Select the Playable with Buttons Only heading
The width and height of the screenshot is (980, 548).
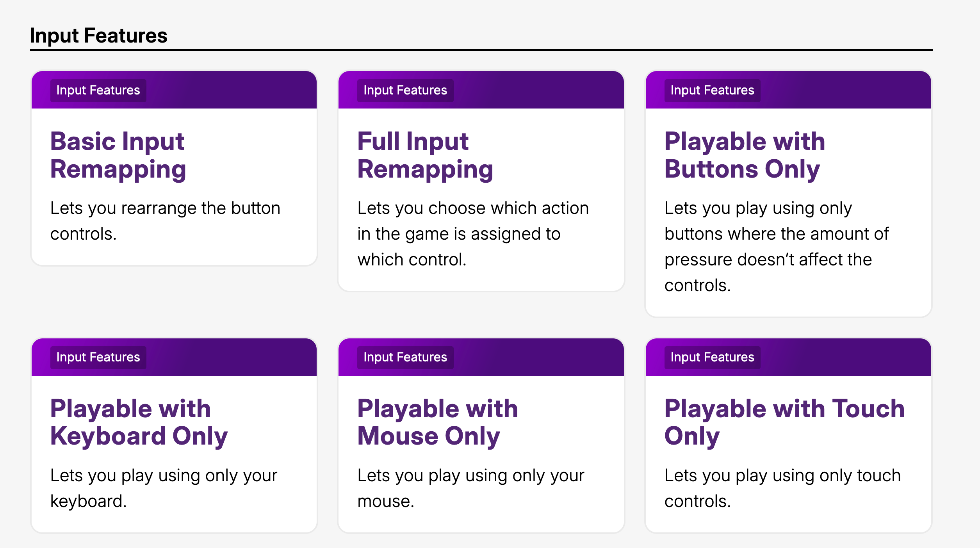[744, 155]
